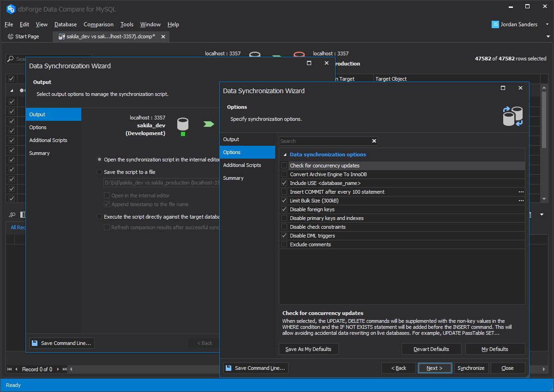Image resolution: width=554 pixels, height=392 pixels.
Task: Open the toolbar options arrow beside Jordan Sanders
Action: (x=547, y=24)
